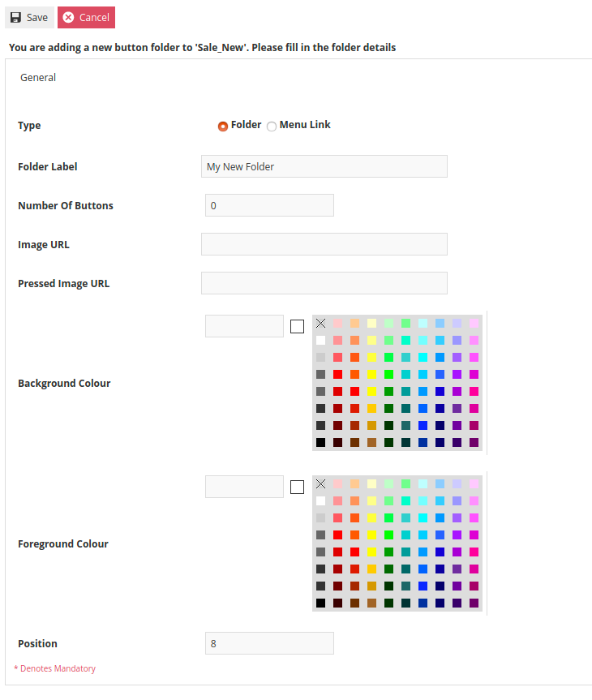
Task: Open the General tab
Action: tap(38, 78)
